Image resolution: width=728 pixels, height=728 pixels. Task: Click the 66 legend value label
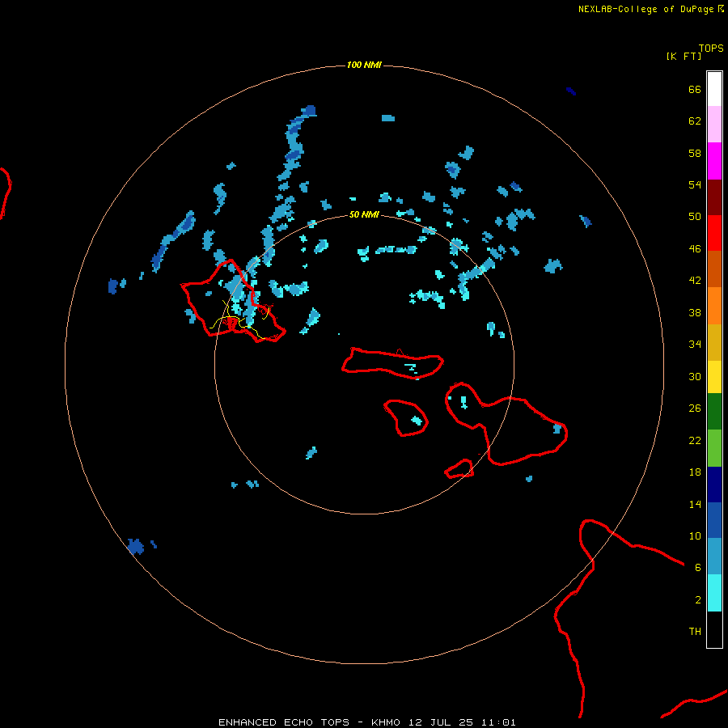click(695, 90)
